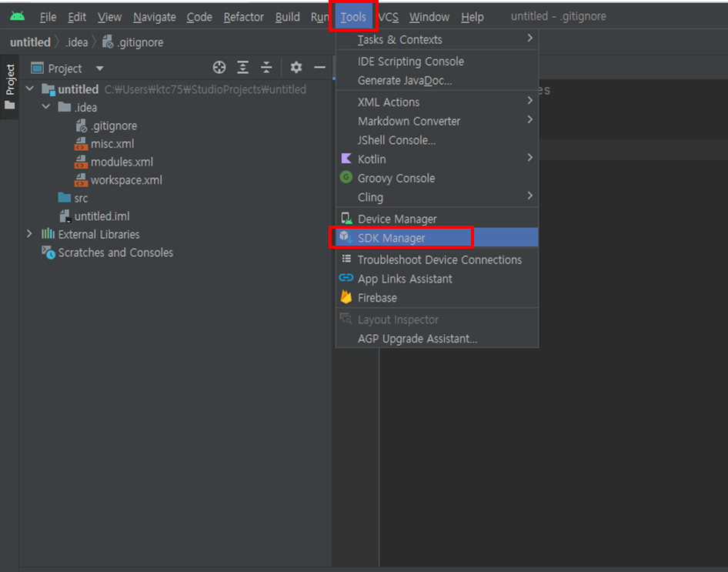Select workspace.xml in the project tree
The image size is (728, 572).
point(128,179)
